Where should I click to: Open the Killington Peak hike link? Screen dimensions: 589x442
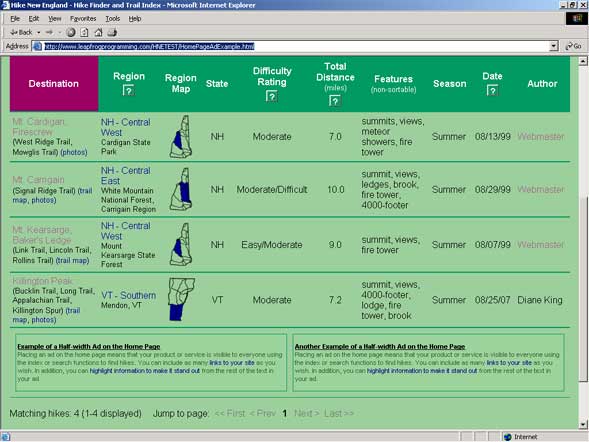pos(42,281)
